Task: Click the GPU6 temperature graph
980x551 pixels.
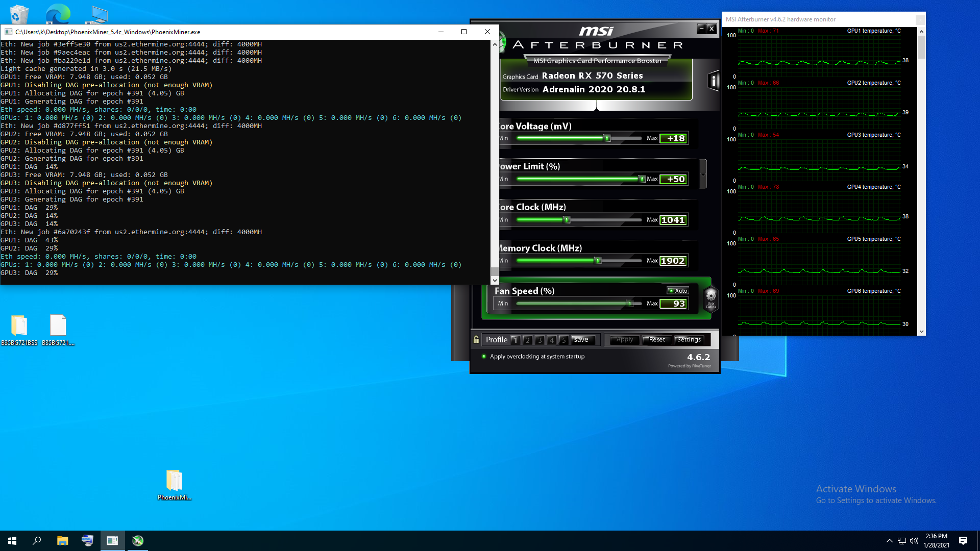Action: (819, 315)
